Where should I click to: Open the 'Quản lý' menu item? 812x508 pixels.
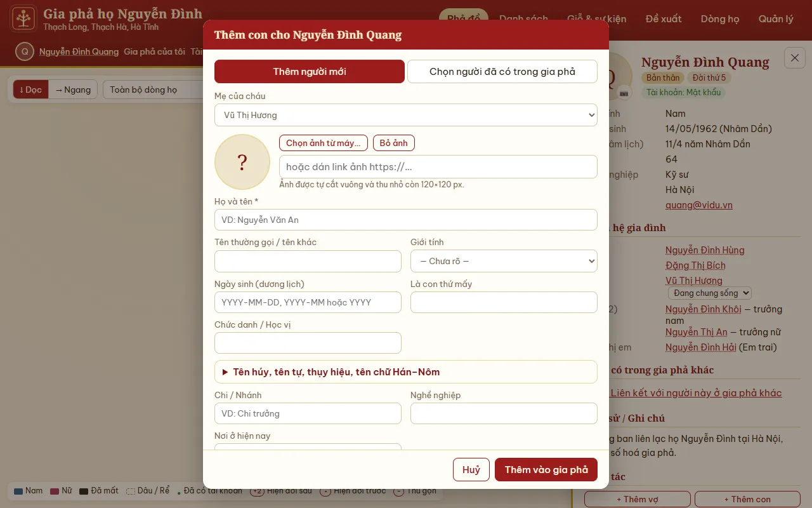coord(776,19)
